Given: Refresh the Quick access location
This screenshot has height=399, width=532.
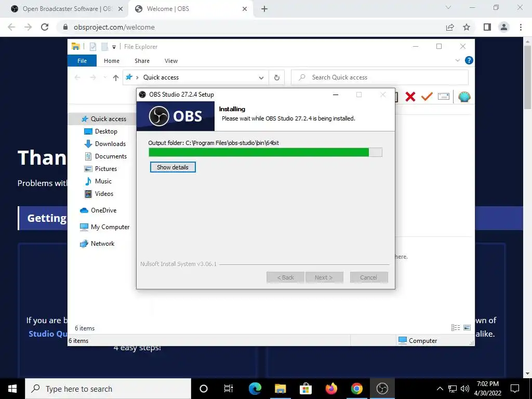Looking at the screenshot, I should point(277,78).
